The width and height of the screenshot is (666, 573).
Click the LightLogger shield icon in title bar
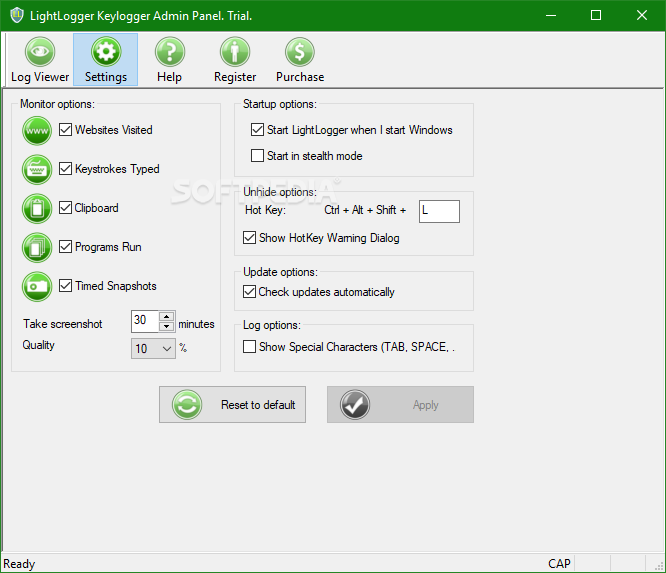tap(17, 15)
